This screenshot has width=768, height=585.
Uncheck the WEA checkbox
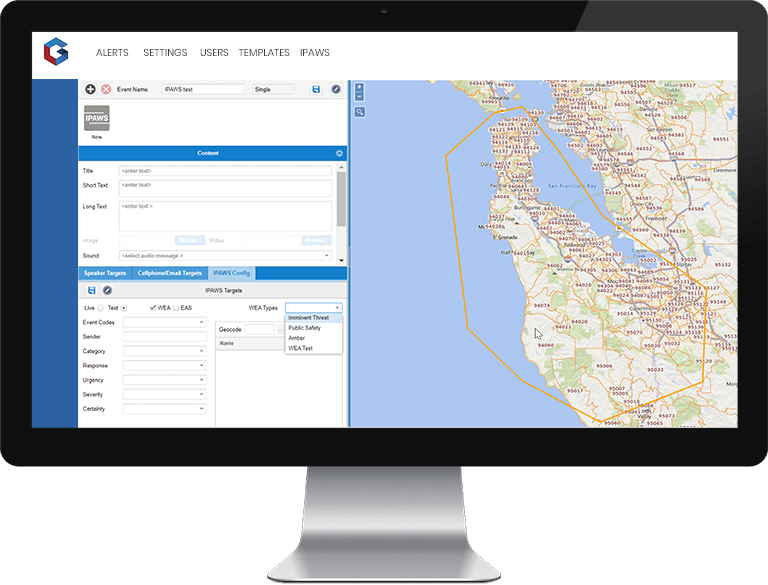153,308
